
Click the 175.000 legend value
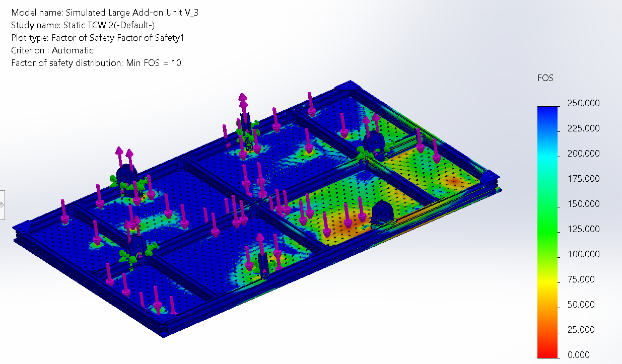[584, 179]
